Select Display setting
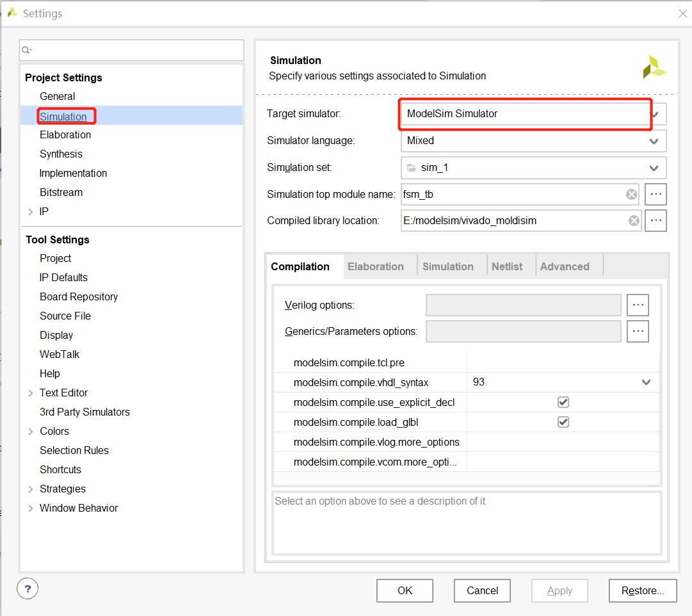Image resolution: width=692 pixels, height=616 pixels. [x=56, y=335]
